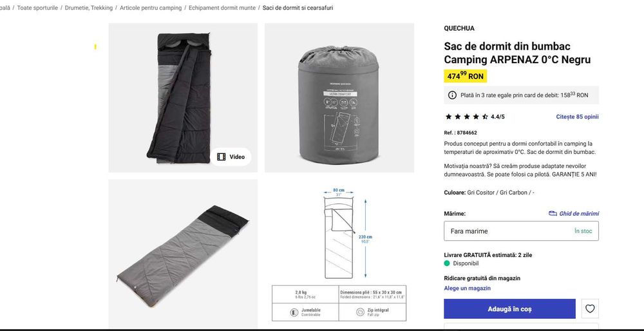Open the Fara marime size dropdown
Image resolution: width=644 pixels, height=331 pixels.
(521, 231)
